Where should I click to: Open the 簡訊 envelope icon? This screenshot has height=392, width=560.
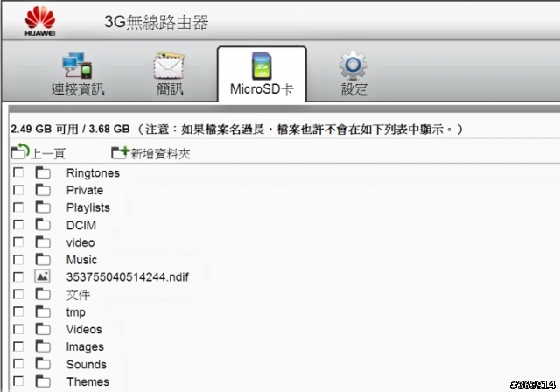[169, 66]
